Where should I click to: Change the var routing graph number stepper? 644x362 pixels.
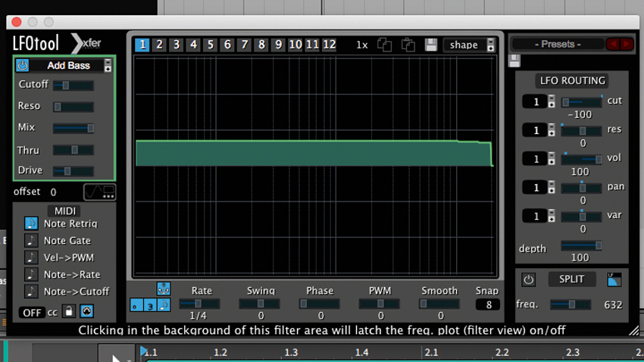tap(552, 217)
